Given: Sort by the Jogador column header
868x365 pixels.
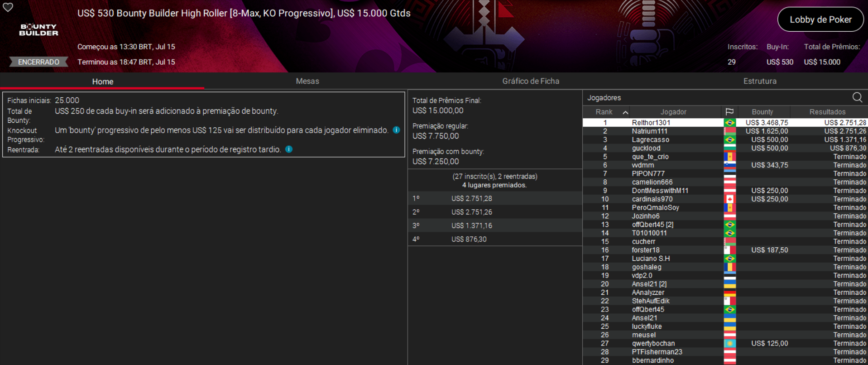Looking at the screenshot, I should 673,112.
